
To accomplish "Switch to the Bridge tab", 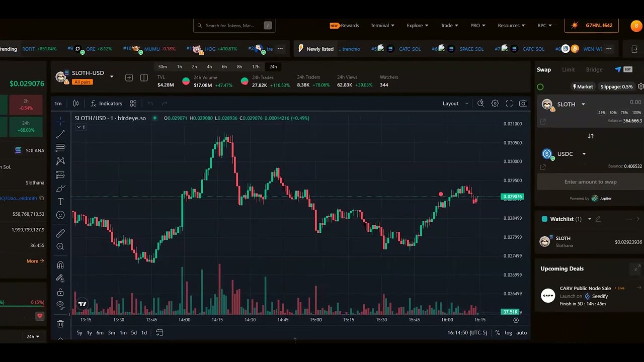I will [594, 70].
